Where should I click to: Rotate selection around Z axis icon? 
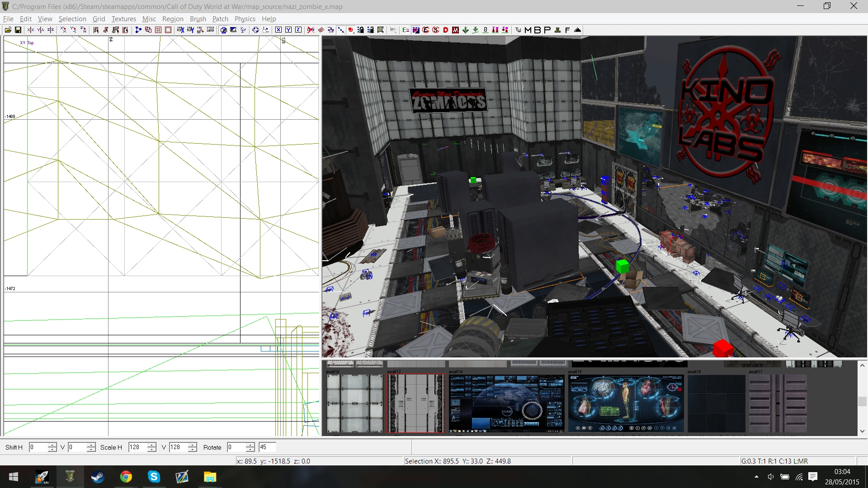(x=83, y=30)
